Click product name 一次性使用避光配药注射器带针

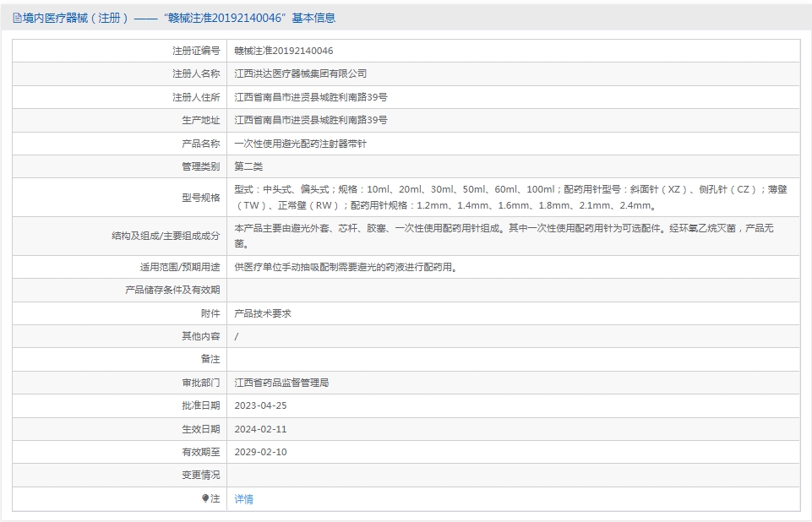(x=300, y=144)
